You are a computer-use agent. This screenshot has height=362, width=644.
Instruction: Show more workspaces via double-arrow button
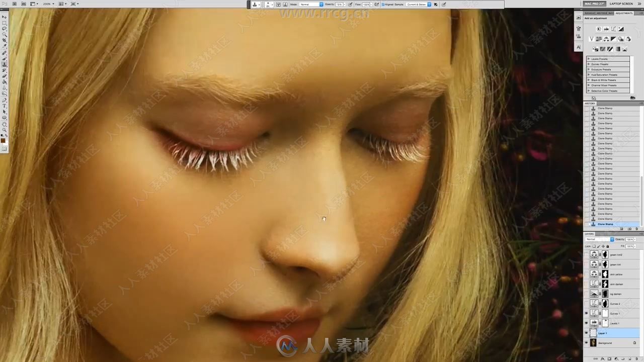(639, 4)
